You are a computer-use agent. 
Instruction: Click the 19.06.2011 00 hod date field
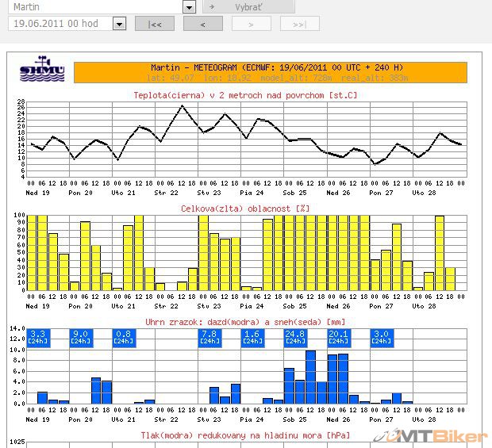(x=60, y=24)
